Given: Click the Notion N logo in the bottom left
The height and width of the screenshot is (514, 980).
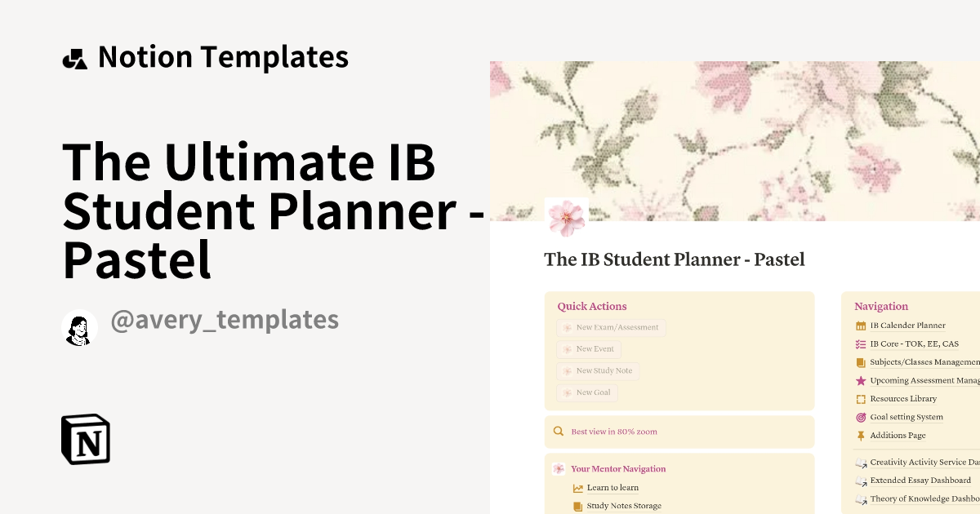Looking at the screenshot, I should tap(86, 440).
